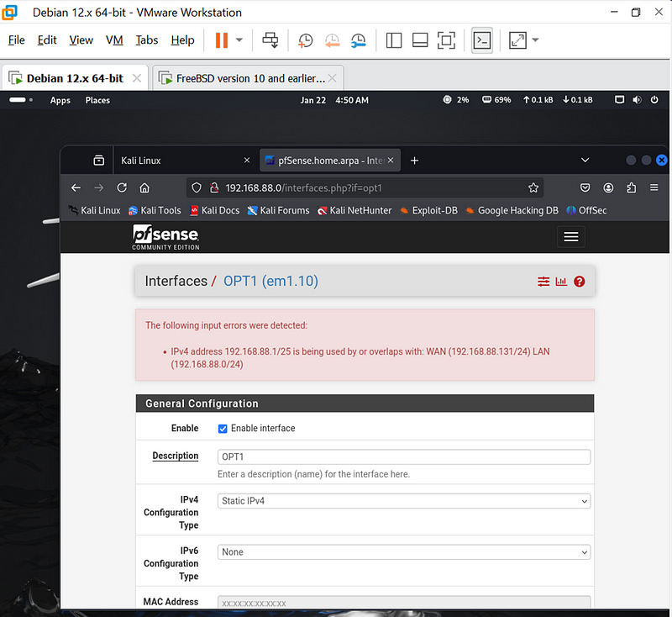The image size is (672, 617).
Task: Expand the pfSense hamburger navigation menu
Action: [x=571, y=237]
